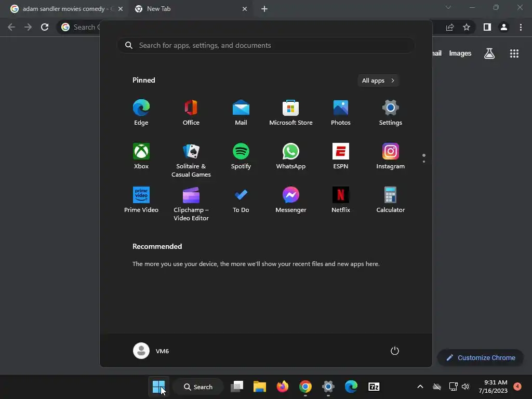The width and height of the screenshot is (532, 399).
Task: Switch to Chrome on the taskbar
Action: 305,387
